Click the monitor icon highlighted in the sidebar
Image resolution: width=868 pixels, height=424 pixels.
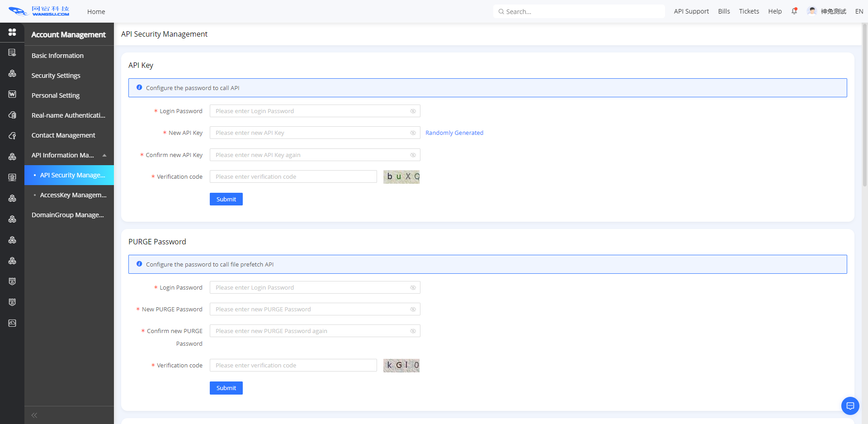click(x=12, y=177)
